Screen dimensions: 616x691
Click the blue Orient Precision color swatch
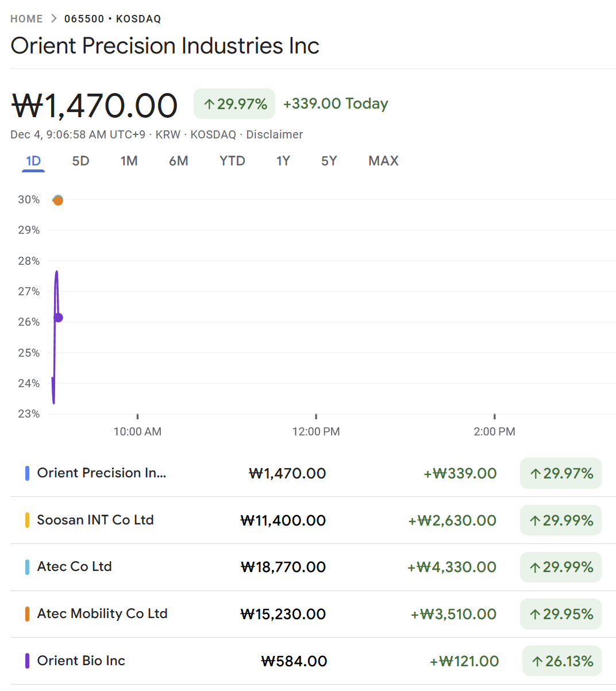point(27,473)
